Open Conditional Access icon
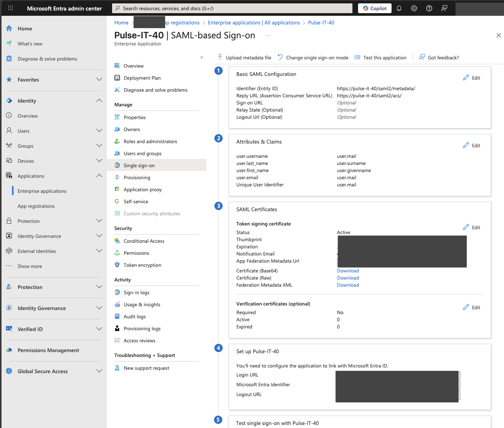Viewport: 504px width, 428px height. [117, 241]
